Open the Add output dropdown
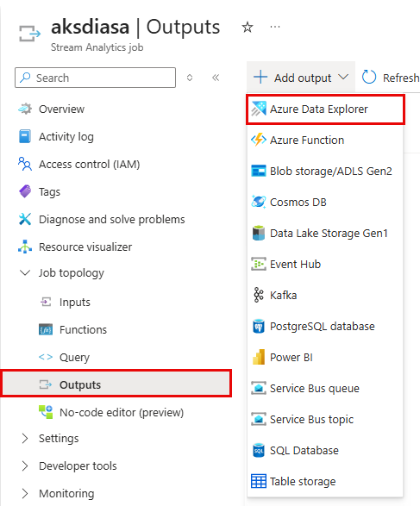The width and height of the screenshot is (420, 506). [301, 78]
